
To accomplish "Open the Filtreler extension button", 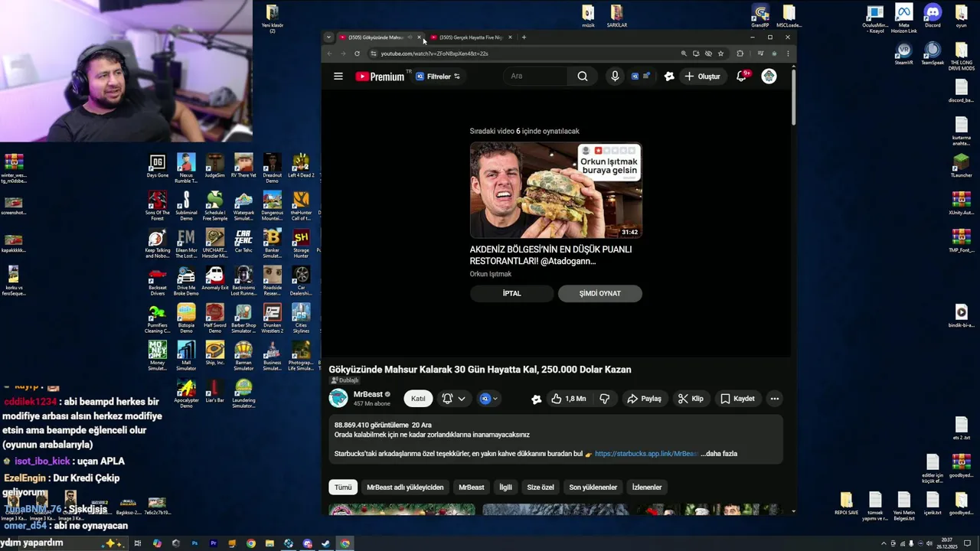I will 438,77.
